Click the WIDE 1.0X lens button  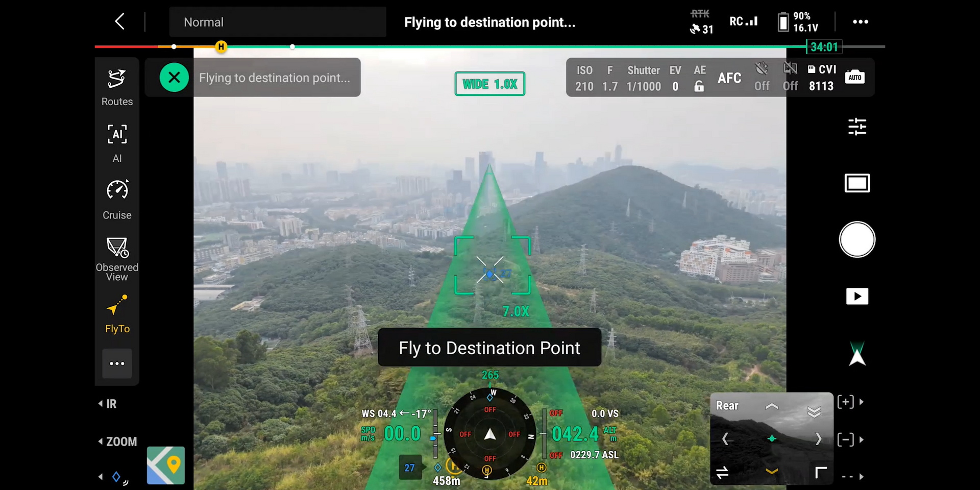(489, 84)
